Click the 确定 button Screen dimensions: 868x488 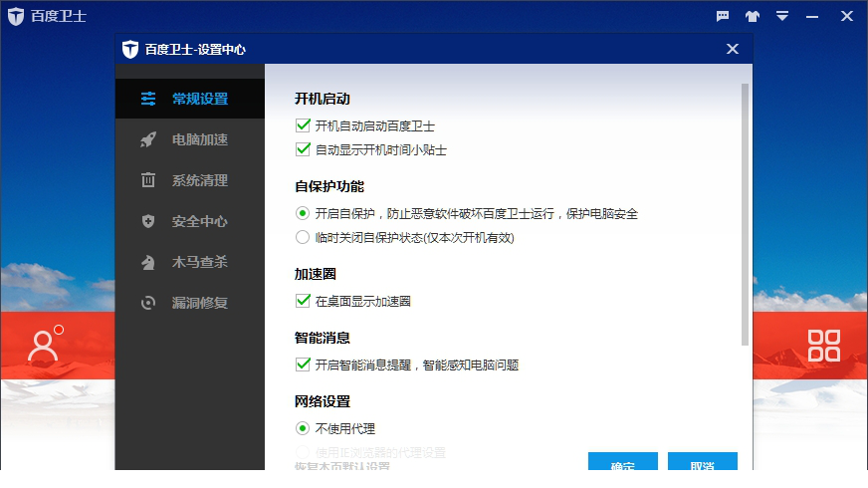tap(623, 461)
